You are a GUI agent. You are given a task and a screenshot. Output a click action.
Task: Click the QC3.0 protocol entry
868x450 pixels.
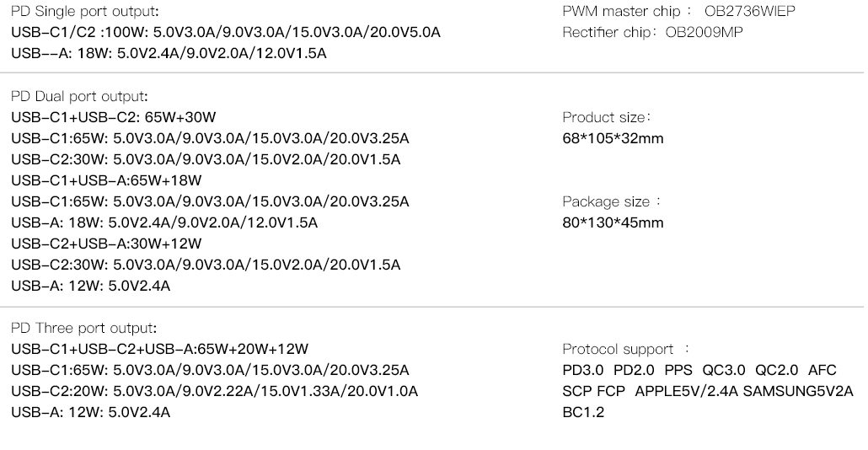tap(724, 370)
